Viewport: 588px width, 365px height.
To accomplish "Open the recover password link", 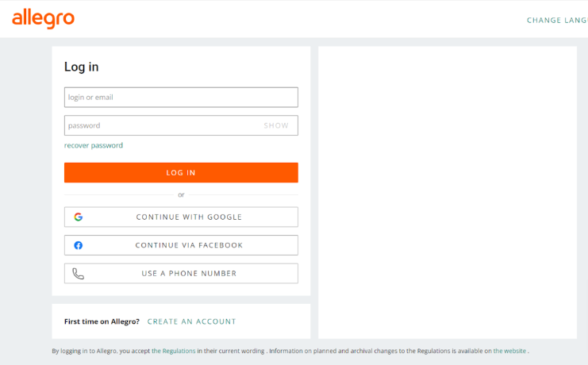I will click(x=94, y=145).
